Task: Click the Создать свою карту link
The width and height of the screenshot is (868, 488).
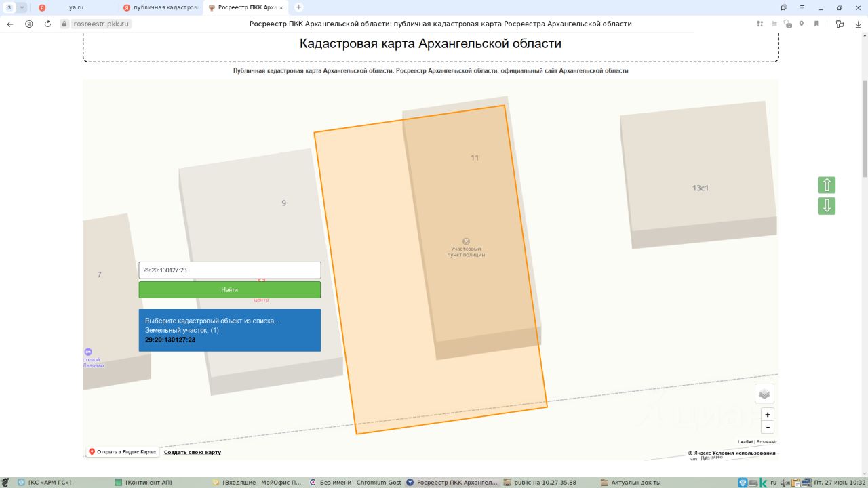Action: pos(193,452)
